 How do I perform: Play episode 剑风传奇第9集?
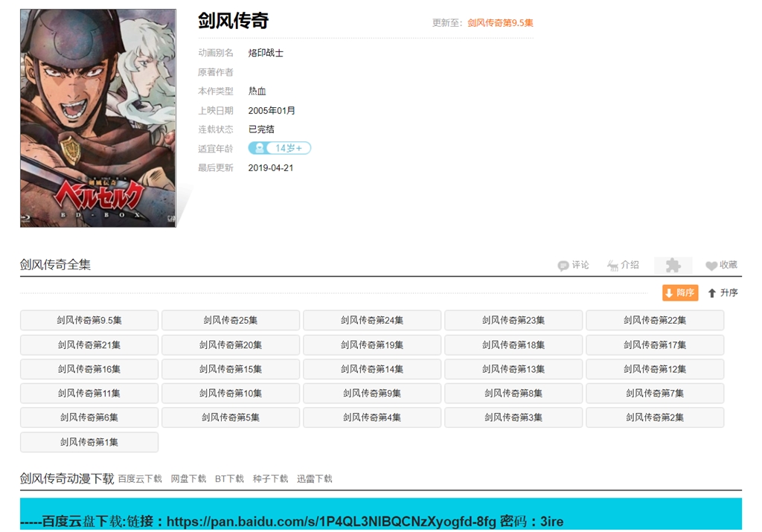coord(372,393)
